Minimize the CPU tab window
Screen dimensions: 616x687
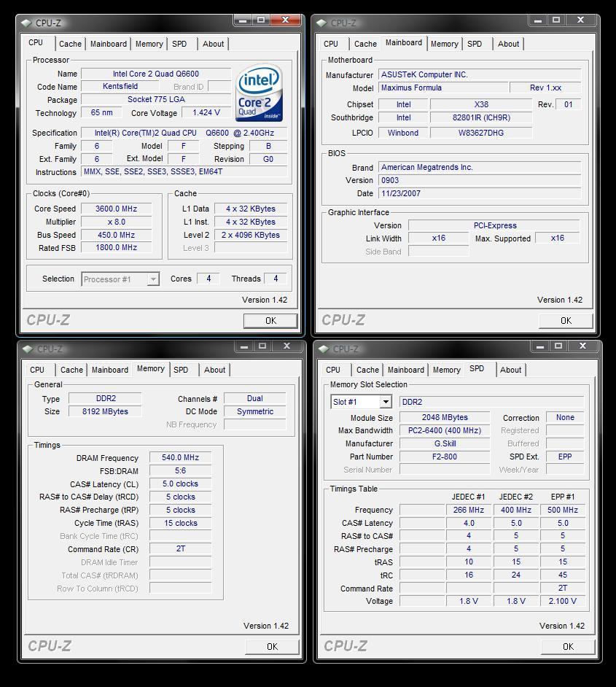[243, 20]
